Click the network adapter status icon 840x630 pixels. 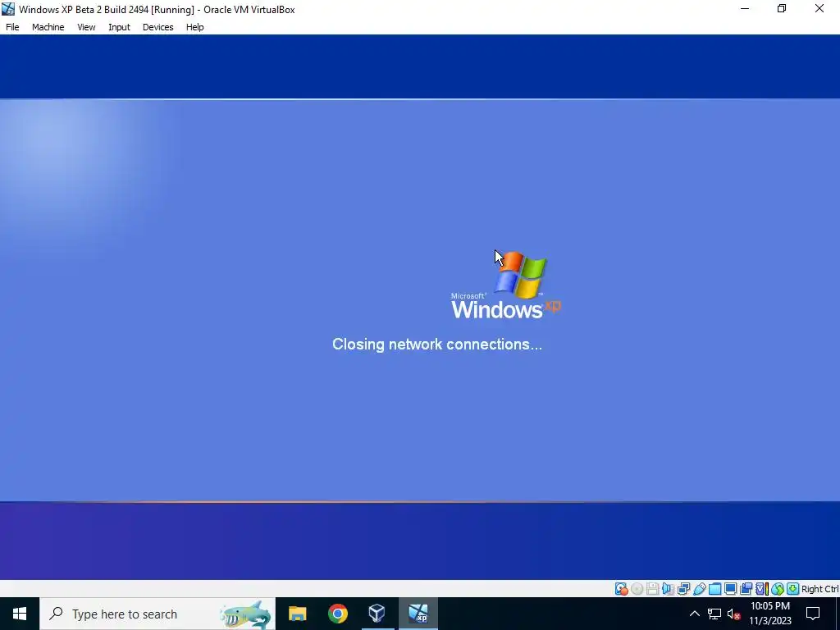683,589
